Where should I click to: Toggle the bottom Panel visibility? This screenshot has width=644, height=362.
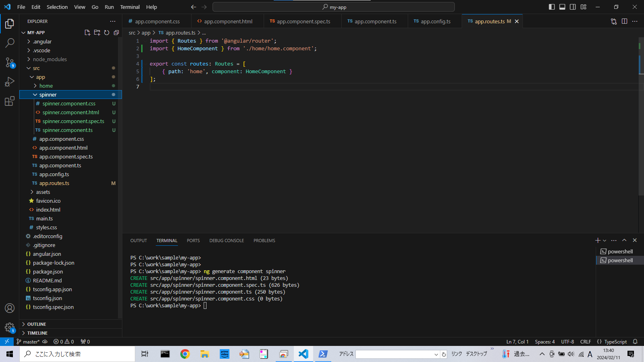tap(562, 7)
